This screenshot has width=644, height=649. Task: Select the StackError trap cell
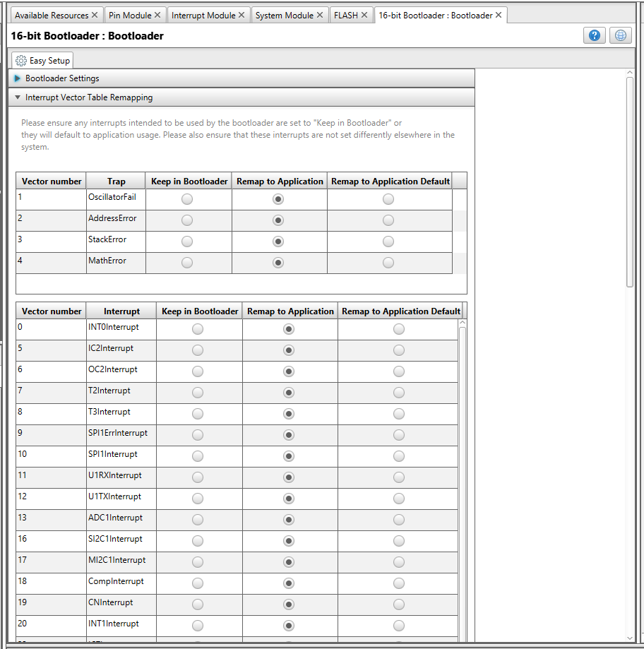coord(116,242)
